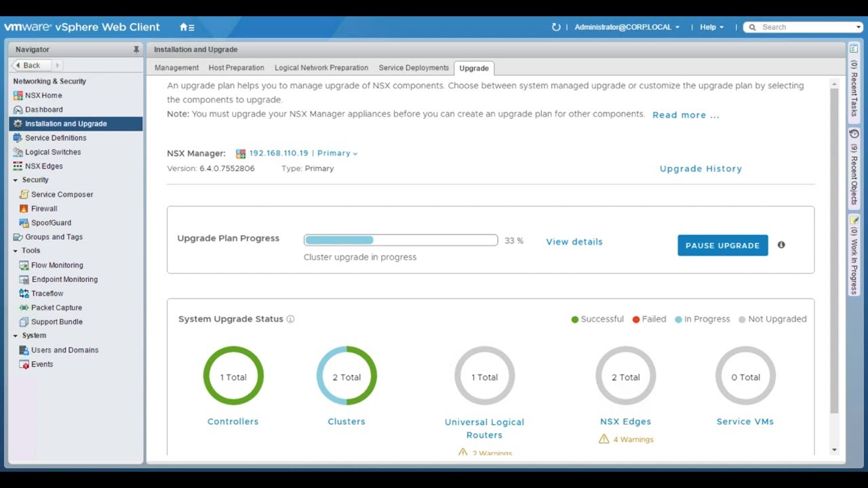Collapse the Tools tree section
The width and height of the screenshot is (868, 488).
click(x=16, y=251)
